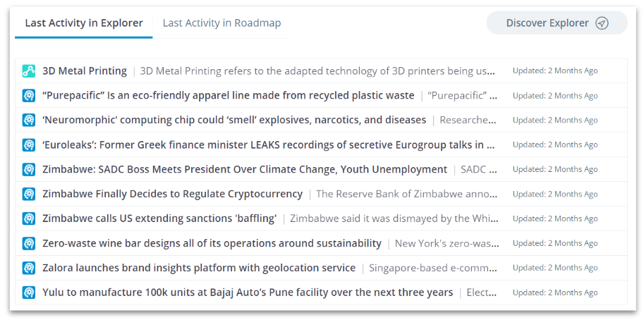
Task: Switch to Last Activity in Roadmap tab
Action: click(x=221, y=23)
